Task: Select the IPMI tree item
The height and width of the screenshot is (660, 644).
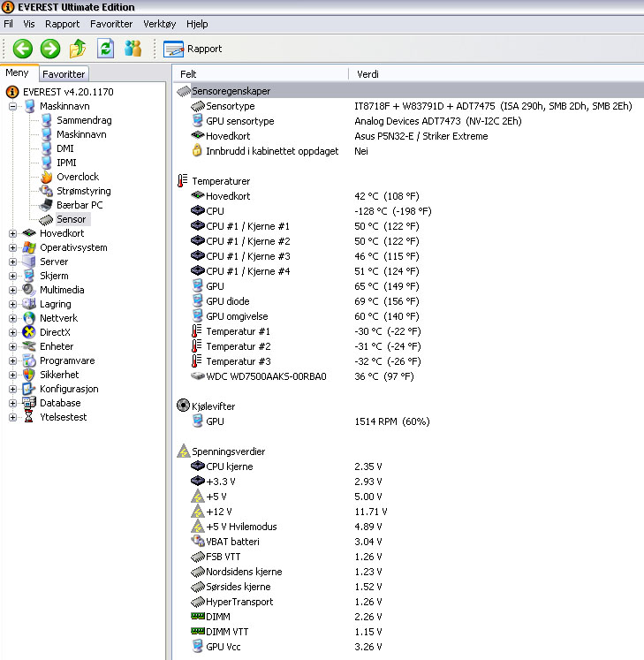Action: tap(66, 163)
